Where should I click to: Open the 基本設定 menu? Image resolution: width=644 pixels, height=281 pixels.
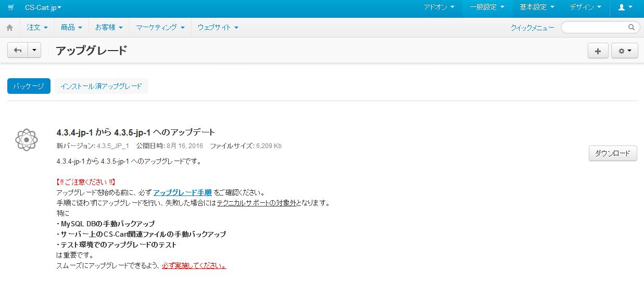(x=536, y=7)
